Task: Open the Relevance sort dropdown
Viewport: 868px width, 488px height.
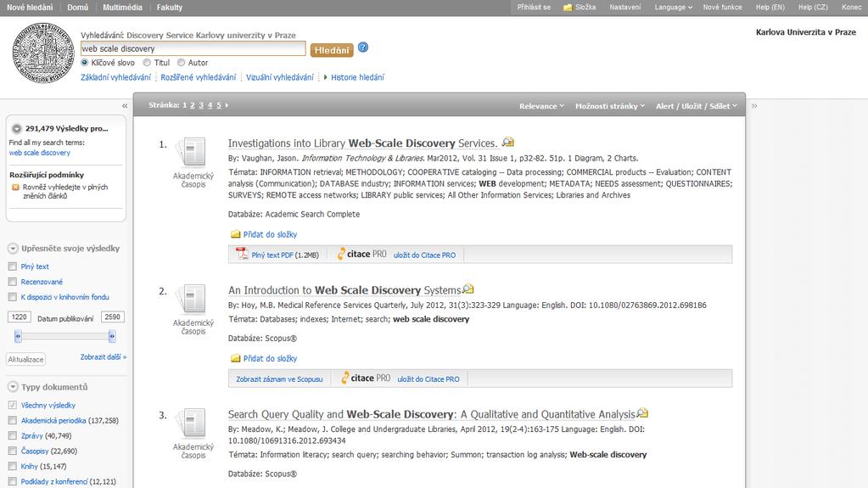Action: (x=541, y=106)
